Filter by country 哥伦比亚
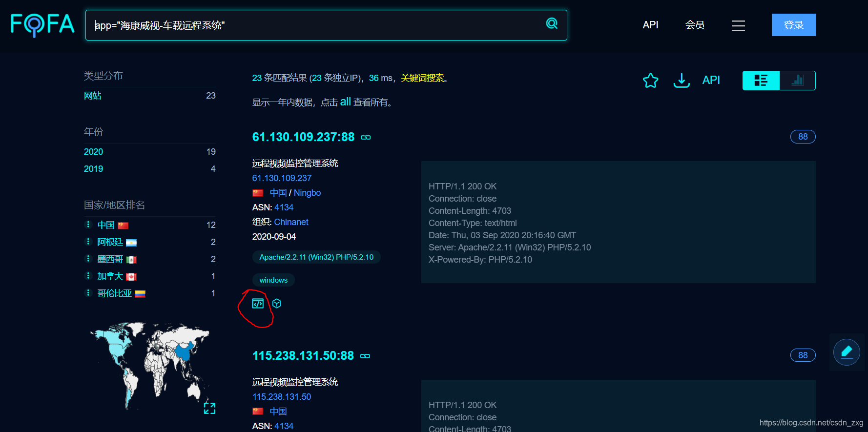 click(115, 293)
